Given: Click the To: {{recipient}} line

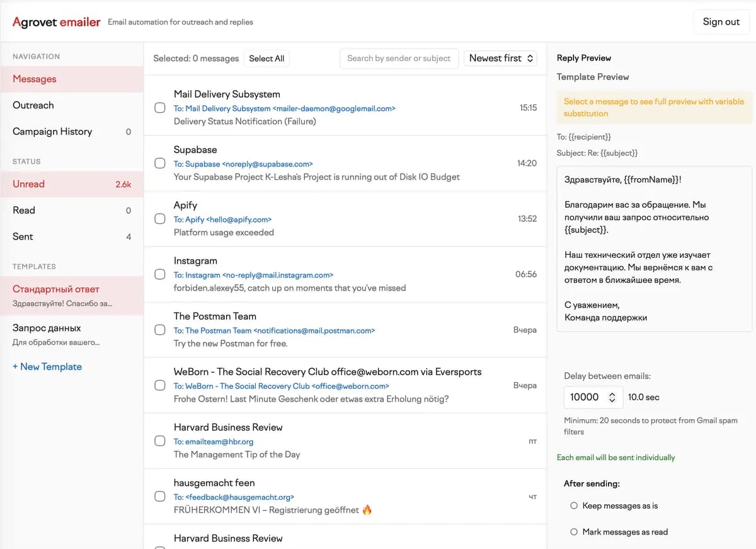Looking at the screenshot, I should coord(584,137).
